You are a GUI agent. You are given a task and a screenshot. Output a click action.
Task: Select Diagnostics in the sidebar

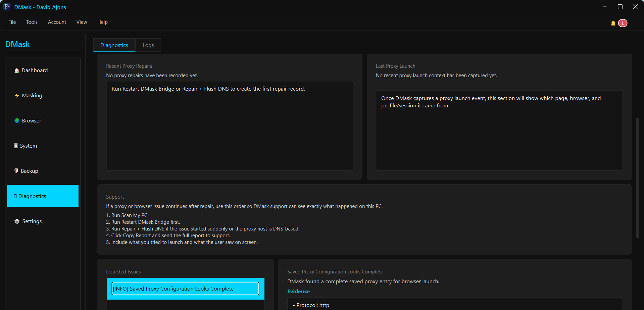(x=43, y=196)
